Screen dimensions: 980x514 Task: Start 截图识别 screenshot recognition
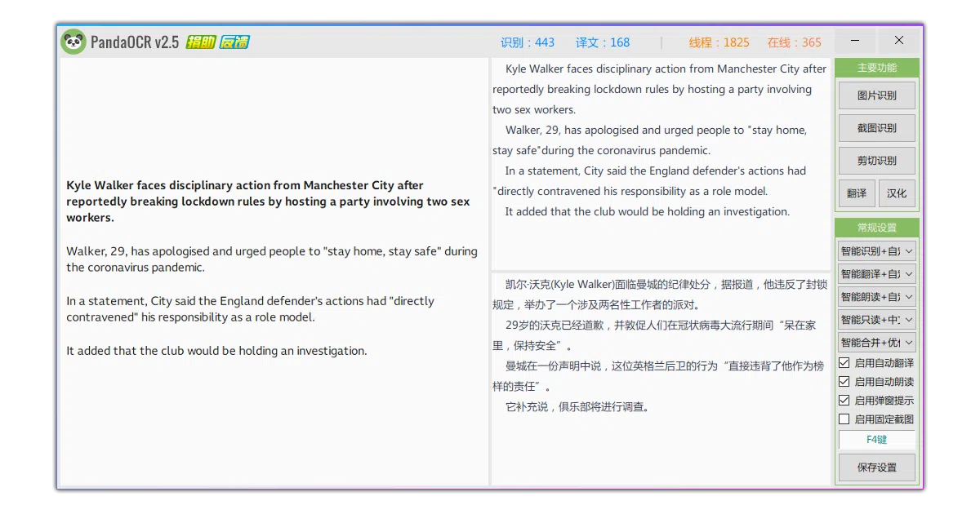pos(877,128)
